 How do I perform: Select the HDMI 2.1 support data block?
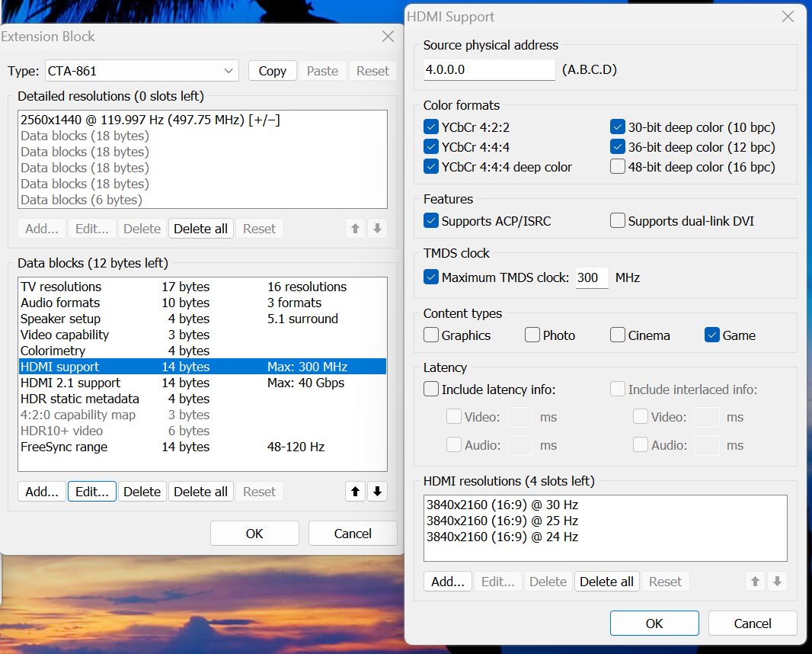click(70, 383)
